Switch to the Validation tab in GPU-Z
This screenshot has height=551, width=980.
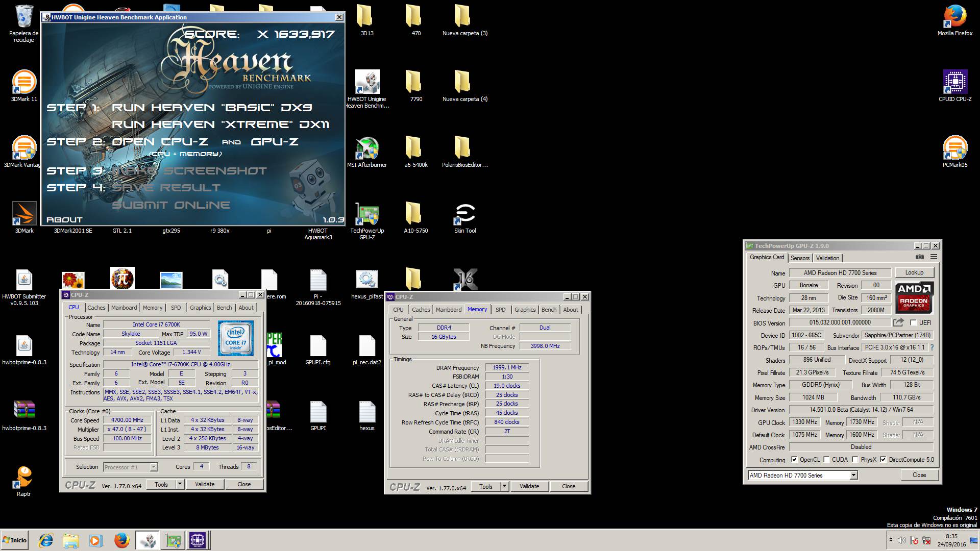[827, 258]
